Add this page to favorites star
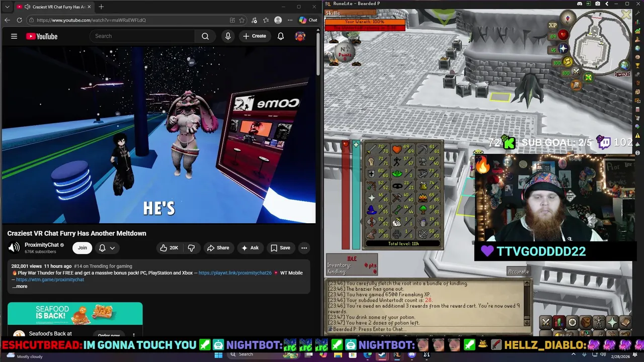Viewport: 644px width, 362px height. [x=242, y=20]
